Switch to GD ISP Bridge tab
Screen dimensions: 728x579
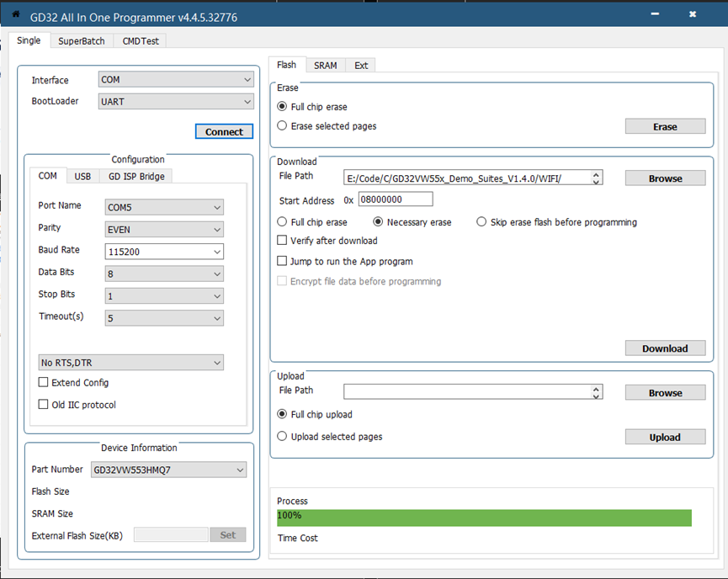[x=136, y=176]
